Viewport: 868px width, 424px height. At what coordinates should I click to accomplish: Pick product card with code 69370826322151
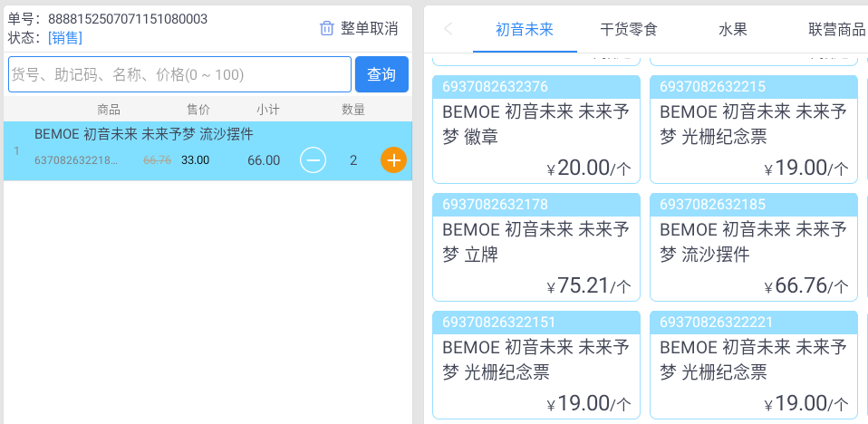click(x=535, y=365)
